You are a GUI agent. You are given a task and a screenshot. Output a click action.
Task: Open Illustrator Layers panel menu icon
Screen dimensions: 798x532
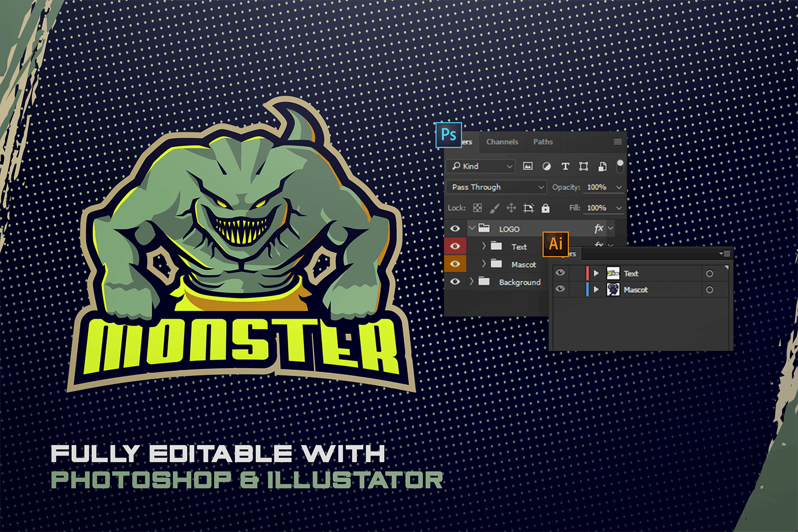point(725,254)
